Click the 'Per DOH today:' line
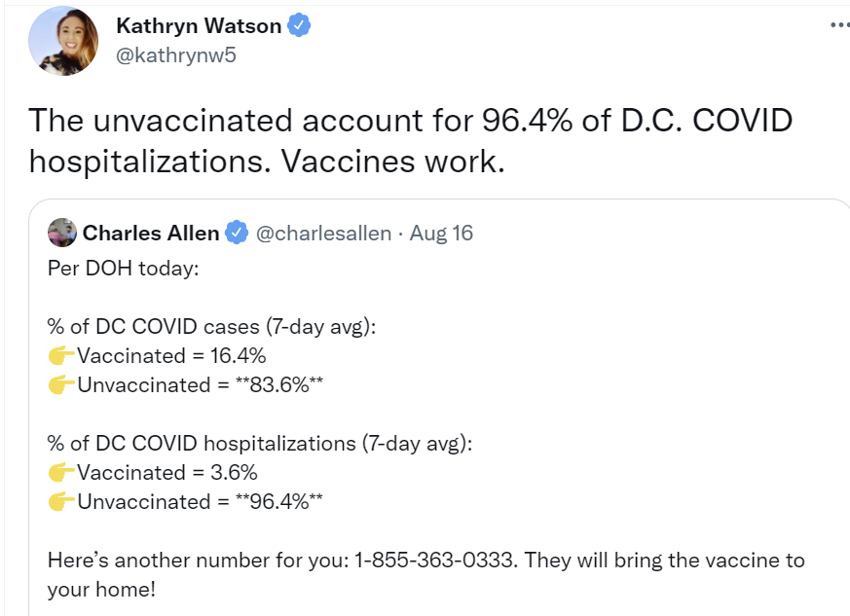The width and height of the screenshot is (850, 616). [x=123, y=268]
